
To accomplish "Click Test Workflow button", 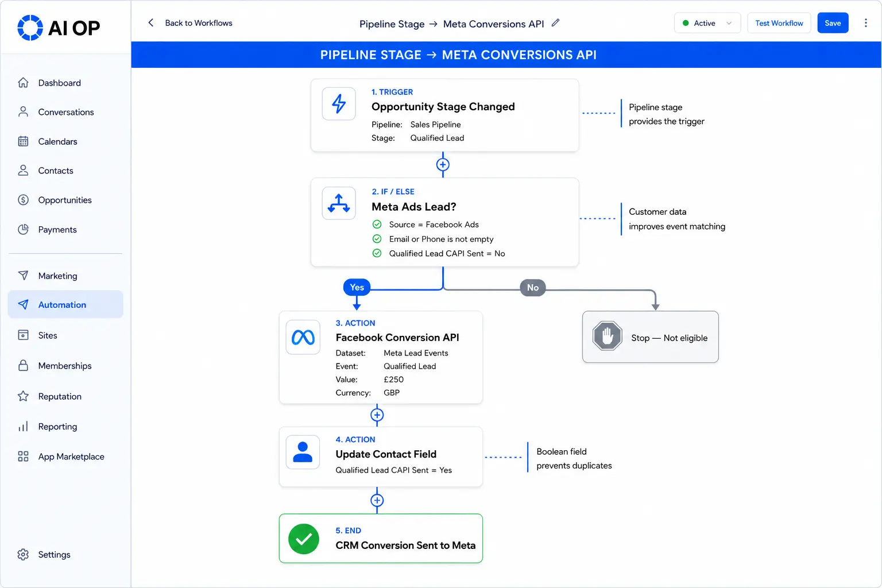I will coord(779,23).
